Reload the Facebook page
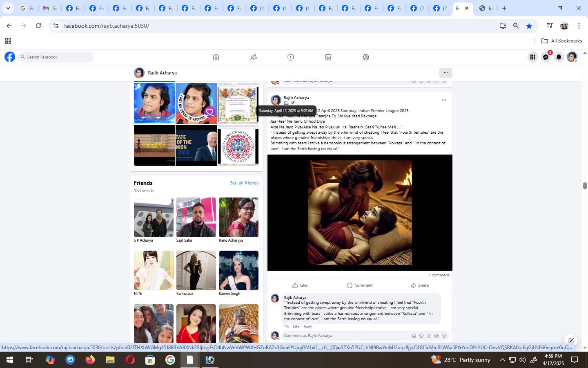 click(38, 26)
